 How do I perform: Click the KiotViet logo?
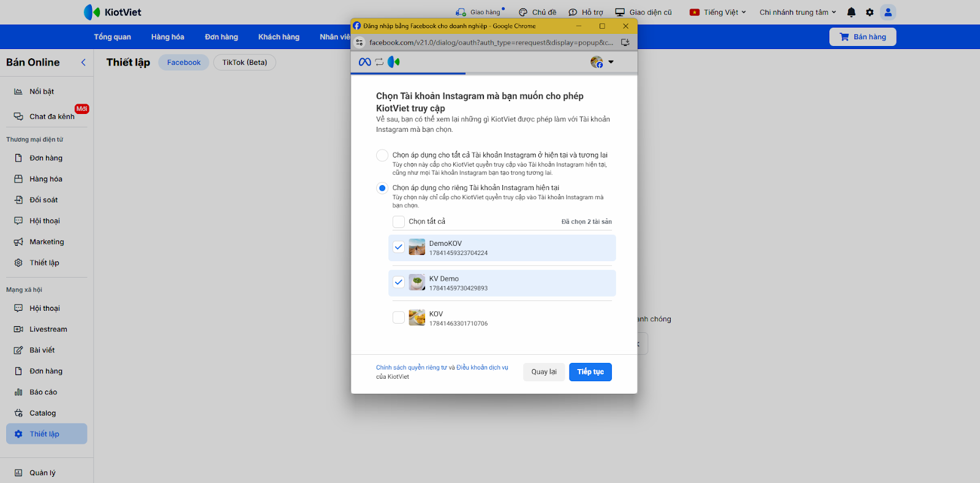coord(113,12)
